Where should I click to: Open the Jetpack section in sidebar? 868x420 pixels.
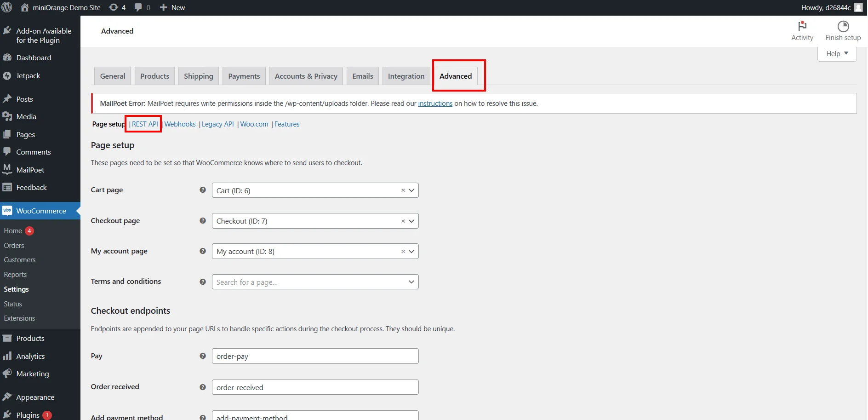tap(28, 75)
